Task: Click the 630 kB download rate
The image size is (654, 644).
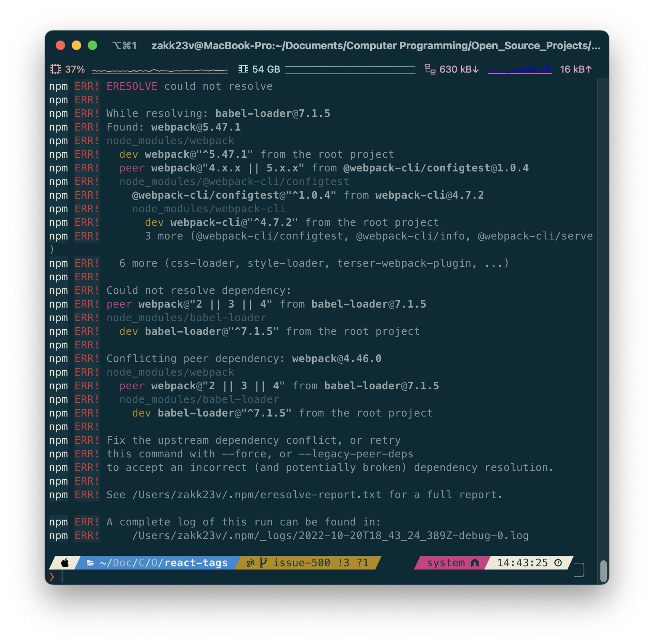Action: coord(459,69)
